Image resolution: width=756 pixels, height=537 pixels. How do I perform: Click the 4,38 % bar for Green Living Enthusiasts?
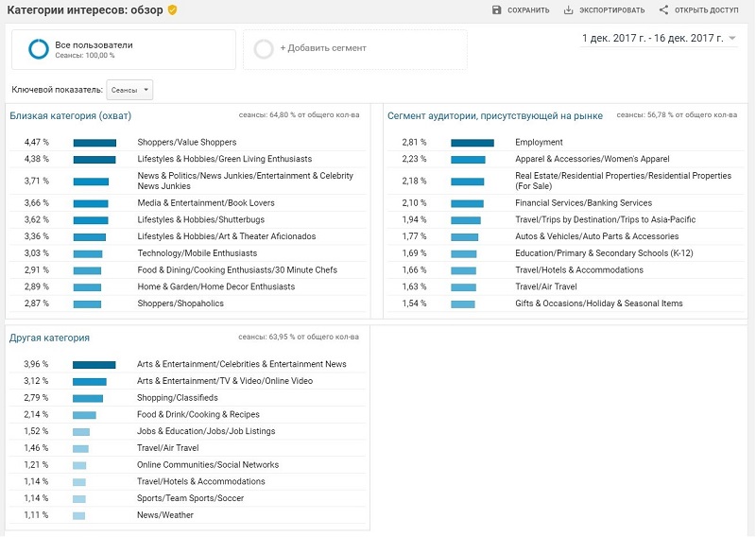94,160
